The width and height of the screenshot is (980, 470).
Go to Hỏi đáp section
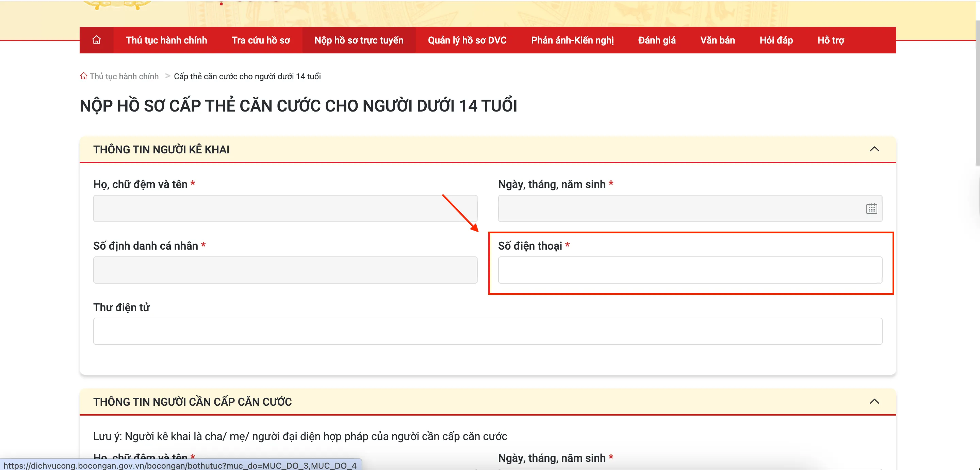[776, 40]
